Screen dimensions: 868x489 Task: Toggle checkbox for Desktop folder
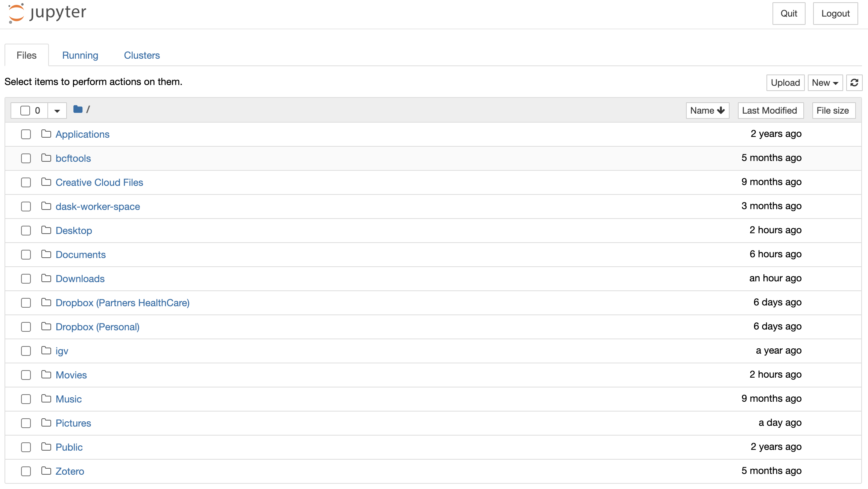pos(26,230)
